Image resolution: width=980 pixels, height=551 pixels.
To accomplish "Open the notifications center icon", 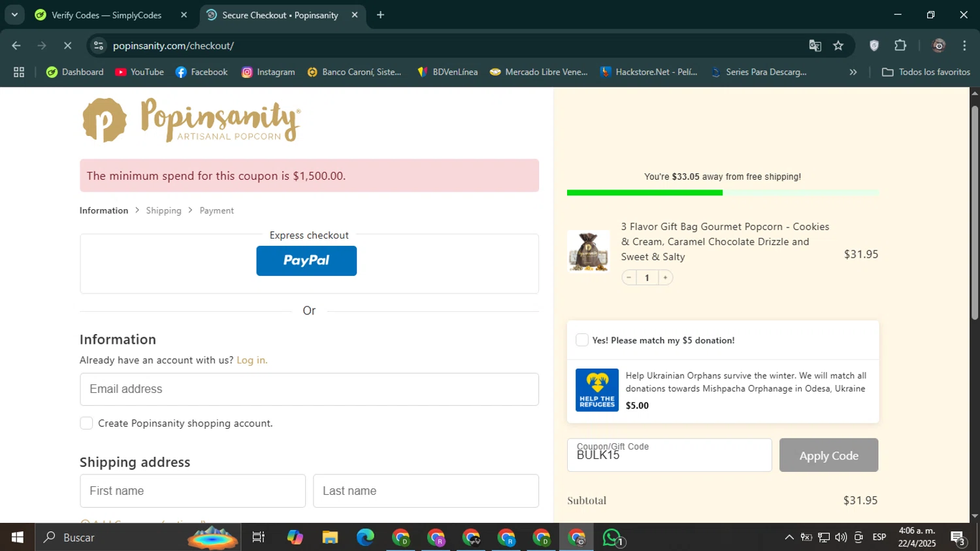I will 958,538.
